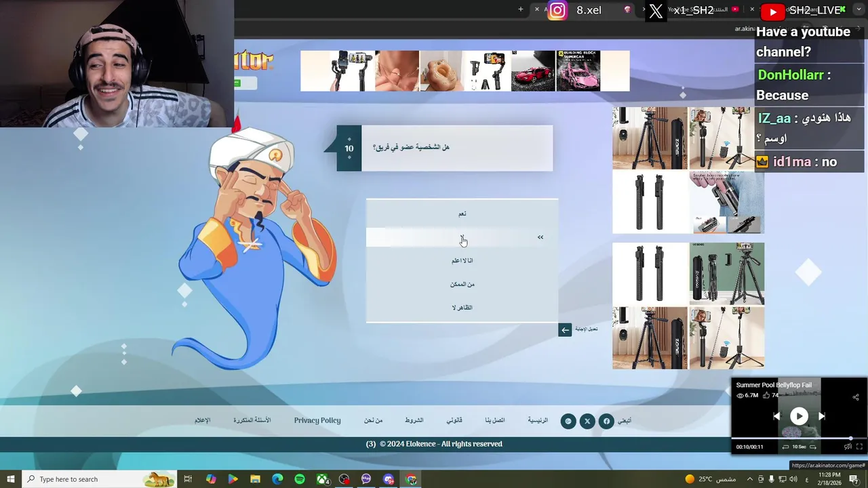Open the Privacy Policy footer link
The width and height of the screenshot is (868, 488).
[x=317, y=420]
